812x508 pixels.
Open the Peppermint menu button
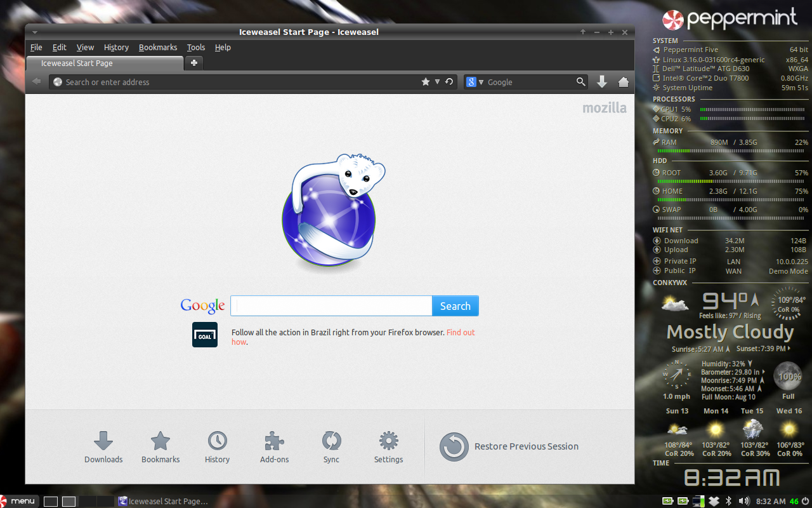[19, 501]
